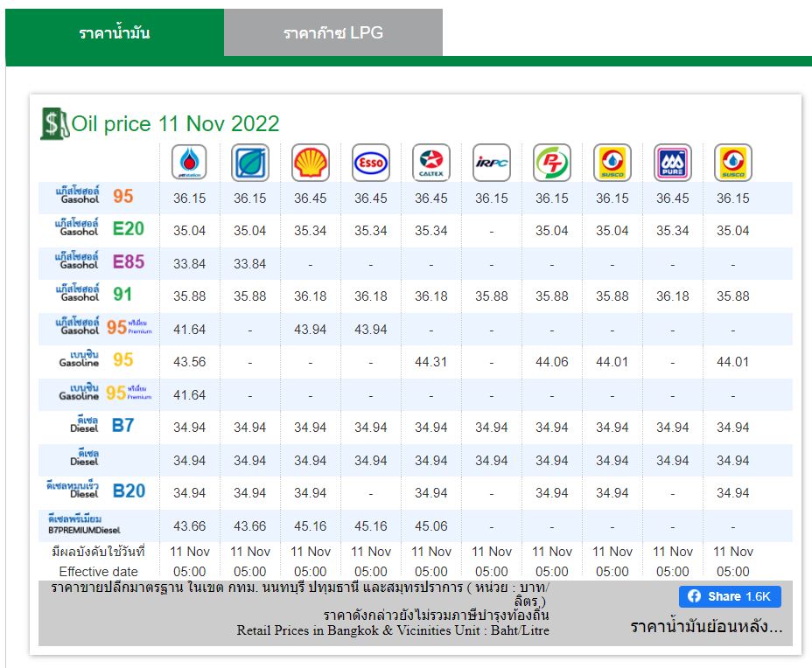This screenshot has width=812, height=668.
Task: Click the last Susco logo in the row
Action: tap(732, 163)
